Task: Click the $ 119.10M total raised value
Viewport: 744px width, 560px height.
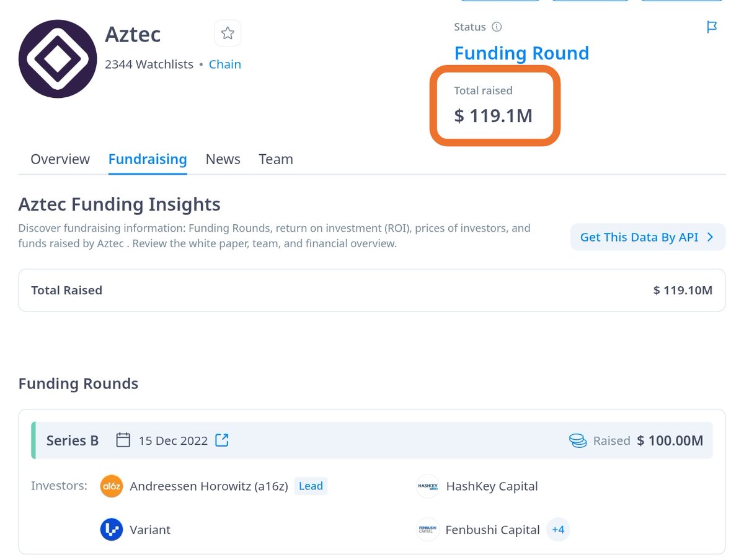Action: tap(683, 290)
